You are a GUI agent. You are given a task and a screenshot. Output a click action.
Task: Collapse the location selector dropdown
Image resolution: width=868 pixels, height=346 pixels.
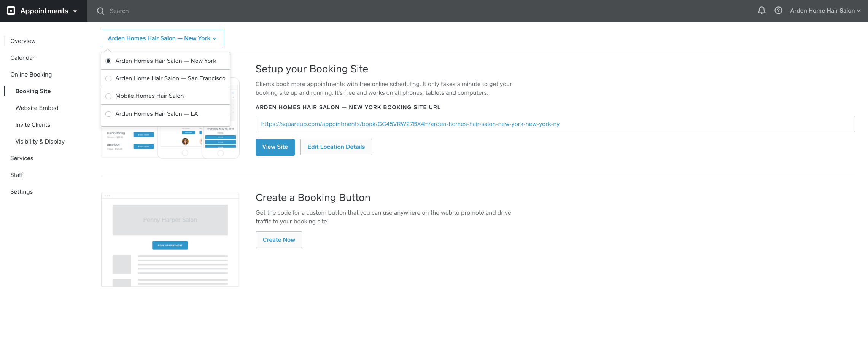coord(162,38)
